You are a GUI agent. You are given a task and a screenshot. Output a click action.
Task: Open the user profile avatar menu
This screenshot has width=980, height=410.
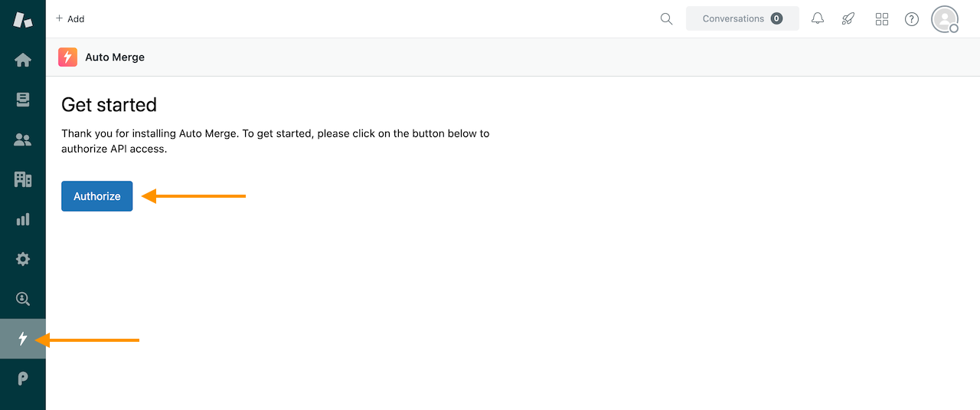(x=945, y=19)
